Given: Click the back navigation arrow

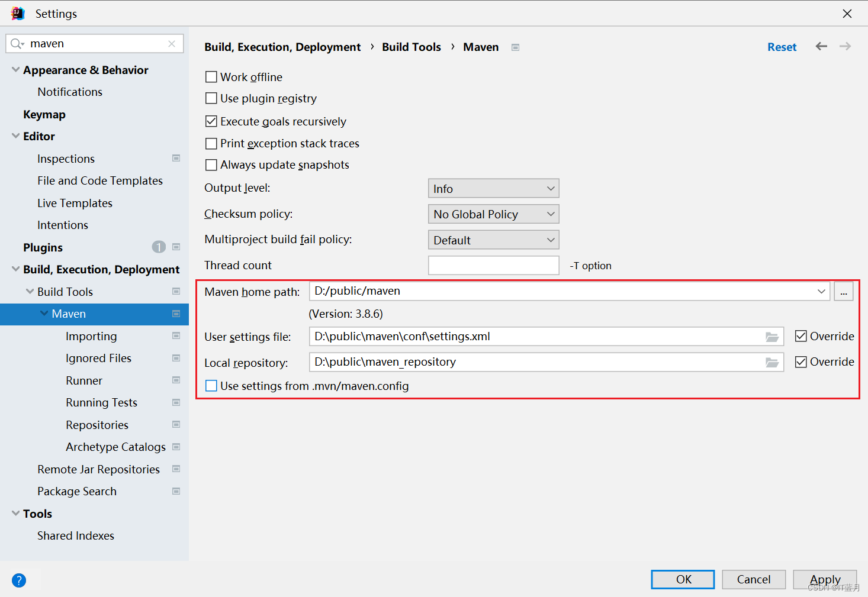Looking at the screenshot, I should [821, 46].
